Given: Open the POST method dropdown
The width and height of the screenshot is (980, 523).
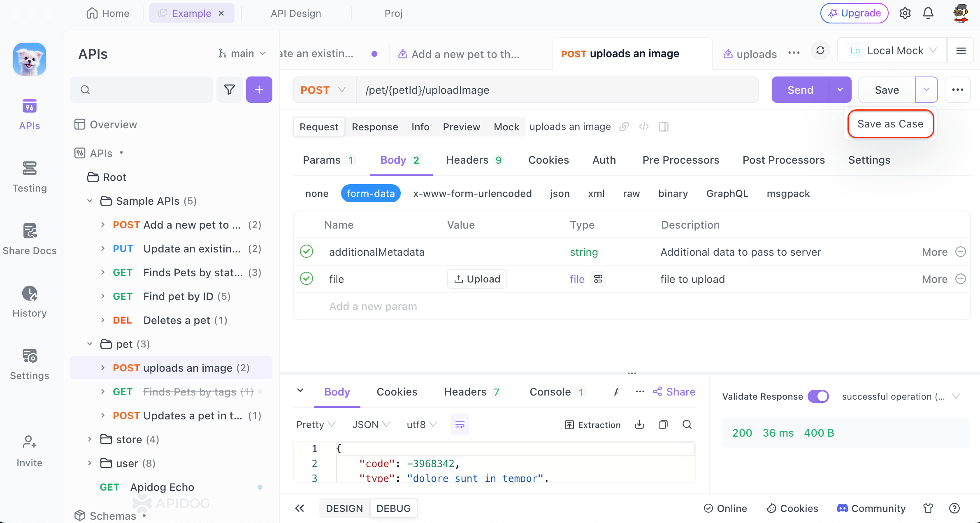Looking at the screenshot, I should (324, 90).
